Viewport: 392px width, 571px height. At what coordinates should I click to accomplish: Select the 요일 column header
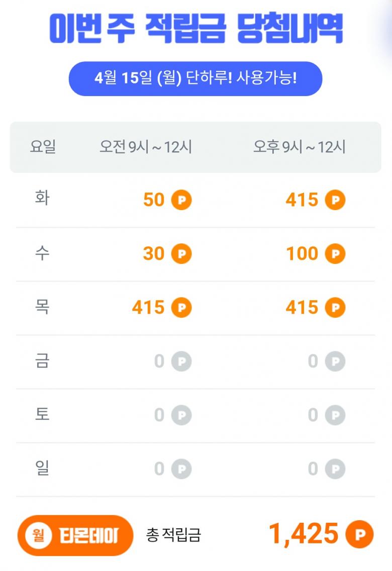43,147
